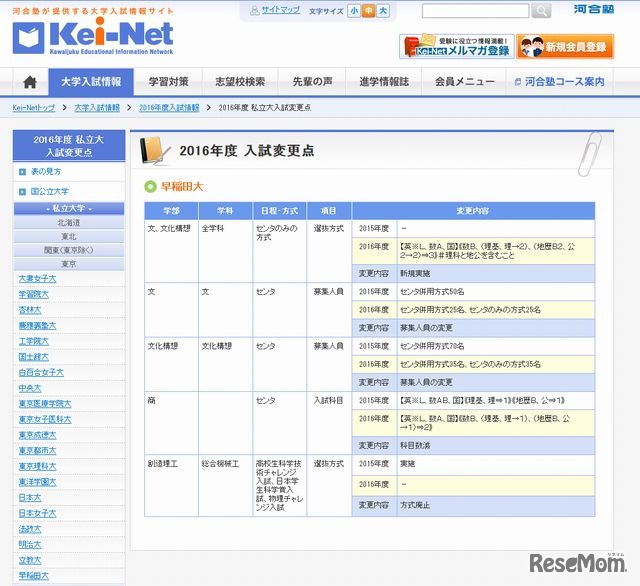Click the 大学入試情報 breadcrumb link

tap(97, 108)
